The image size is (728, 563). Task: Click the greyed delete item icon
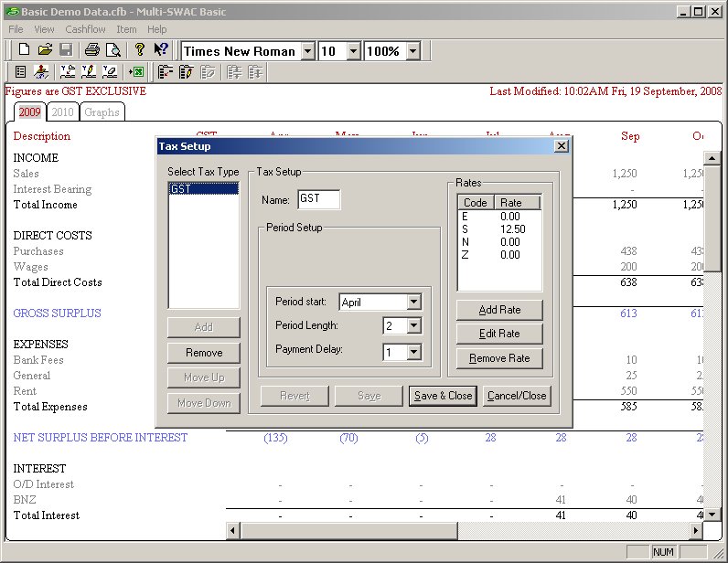point(208,72)
